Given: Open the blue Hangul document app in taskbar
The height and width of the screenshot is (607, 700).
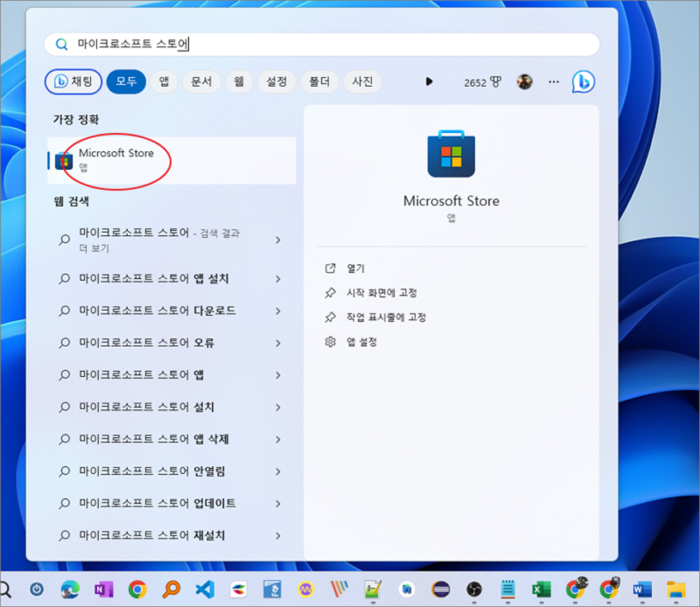Looking at the screenshot, I should [272, 589].
